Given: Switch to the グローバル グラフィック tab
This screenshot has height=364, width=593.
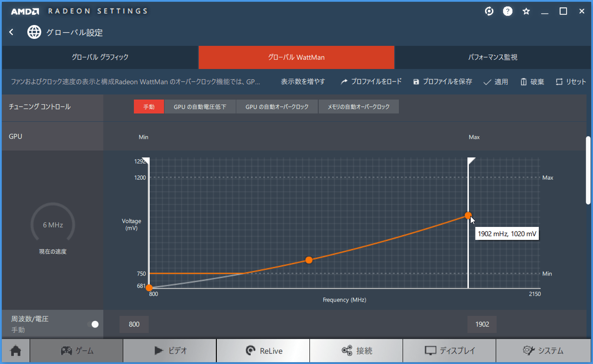Looking at the screenshot, I should [x=100, y=57].
